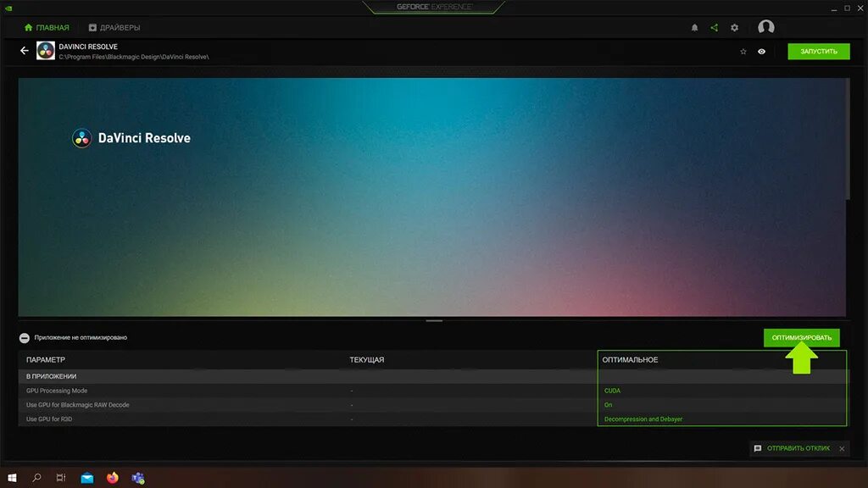Switch to the ДРАЙВЕРЫ tab

click(x=114, y=28)
